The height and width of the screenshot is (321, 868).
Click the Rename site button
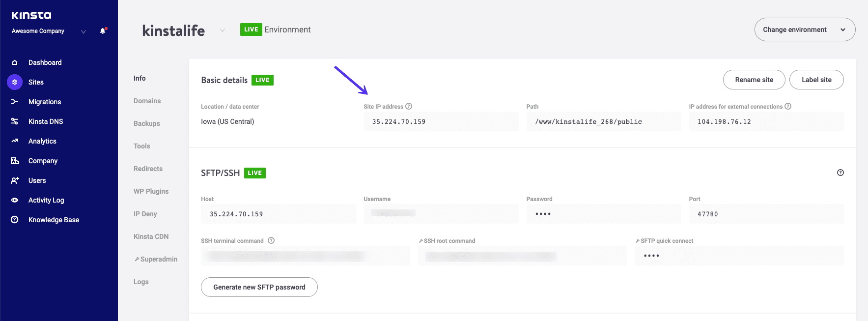(754, 80)
